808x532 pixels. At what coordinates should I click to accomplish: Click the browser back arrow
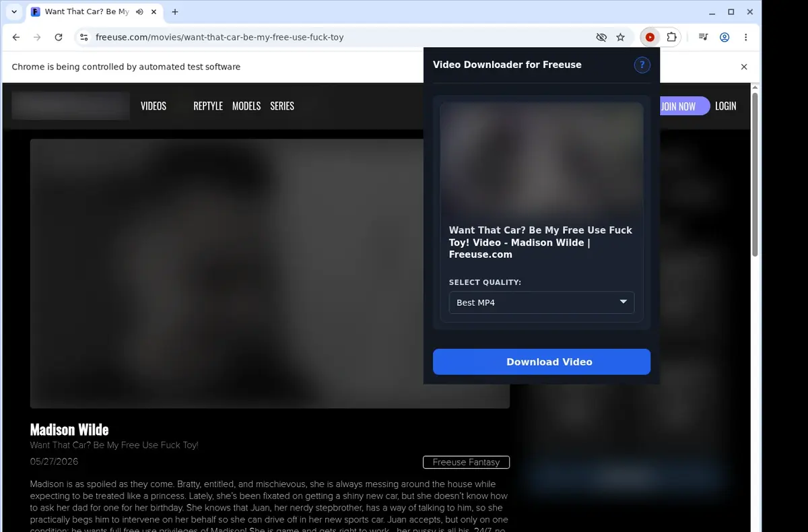pos(16,38)
